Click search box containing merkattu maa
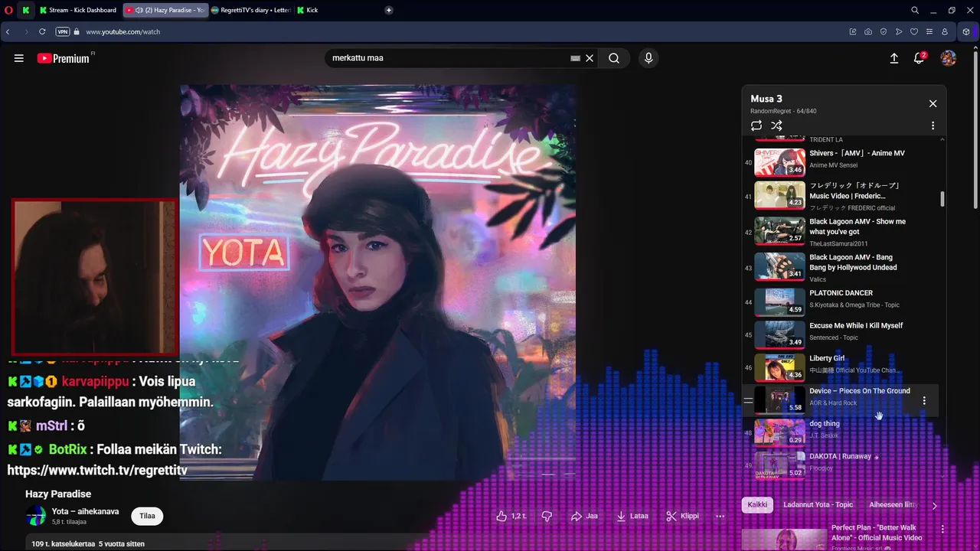Image resolution: width=980 pixels, height=551 pixels. coord(448,58)
